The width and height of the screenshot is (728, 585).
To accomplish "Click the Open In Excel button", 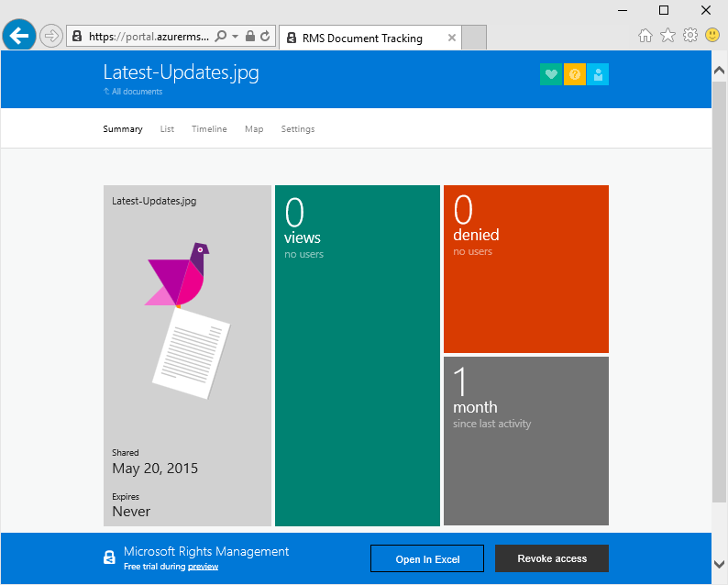I will coord(426,558).
